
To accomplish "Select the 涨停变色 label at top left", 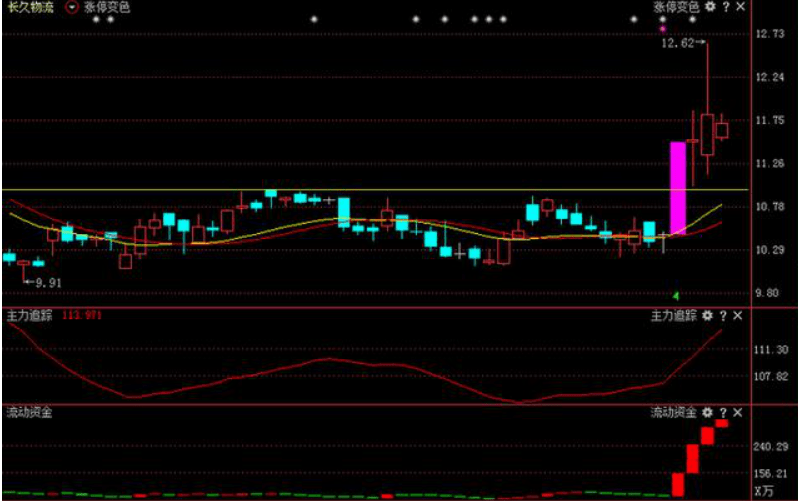I will (107, 7).
